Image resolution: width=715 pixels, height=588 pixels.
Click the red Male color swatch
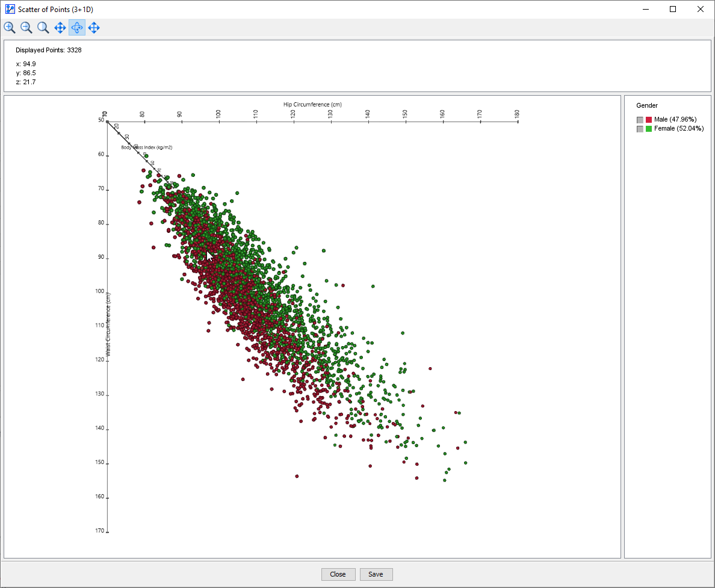649,120
